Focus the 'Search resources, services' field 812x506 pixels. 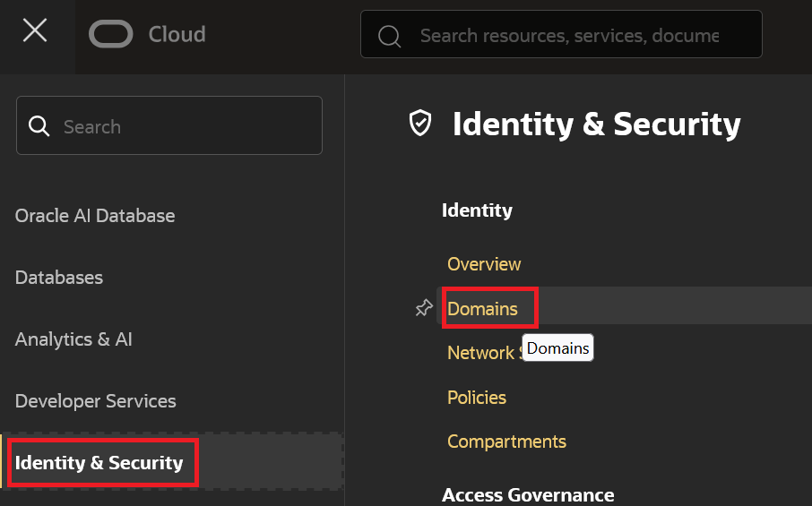pos(569,36)
